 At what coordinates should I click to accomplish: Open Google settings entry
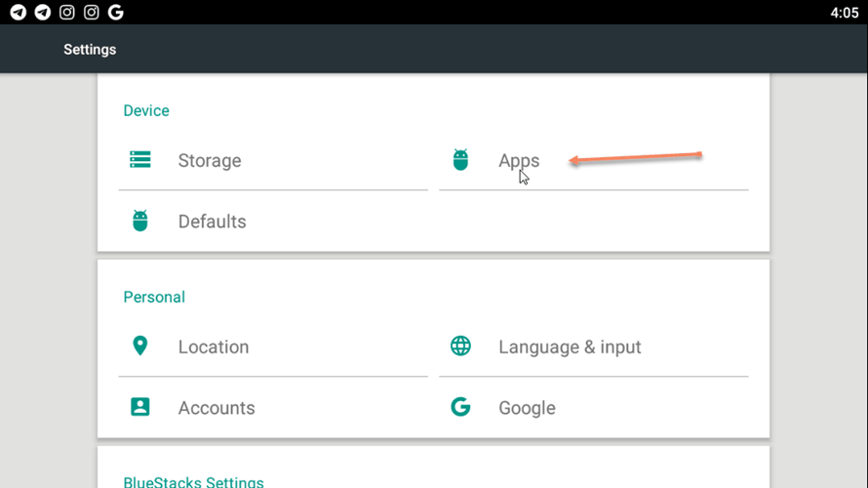[593, 408]
